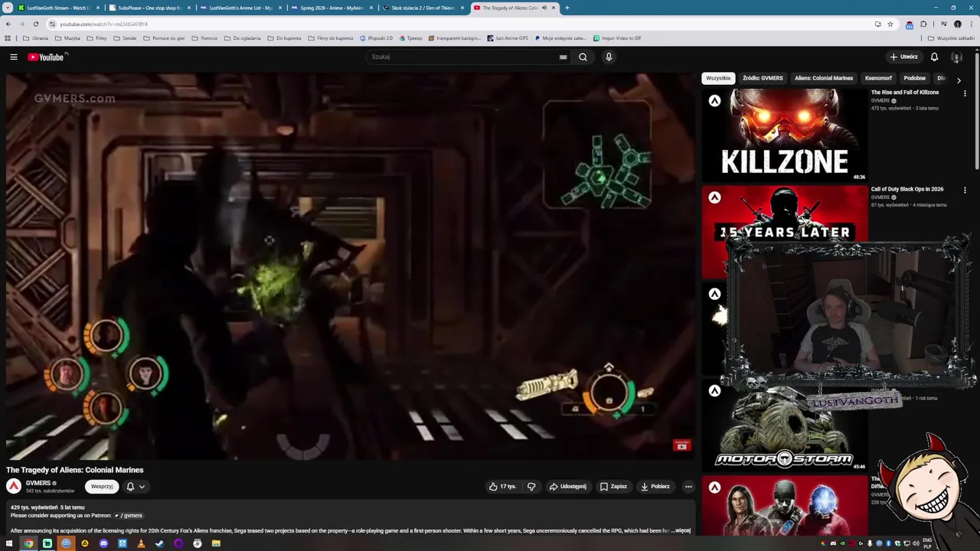Screen dimensions: 980x551
Task: Open Just Anime GIFS bookmark
Action: [507, 37]
